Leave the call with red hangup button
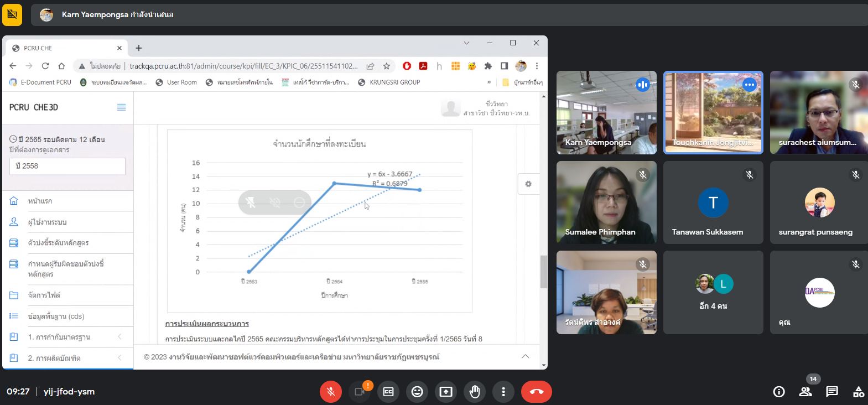 click(536, 392)
